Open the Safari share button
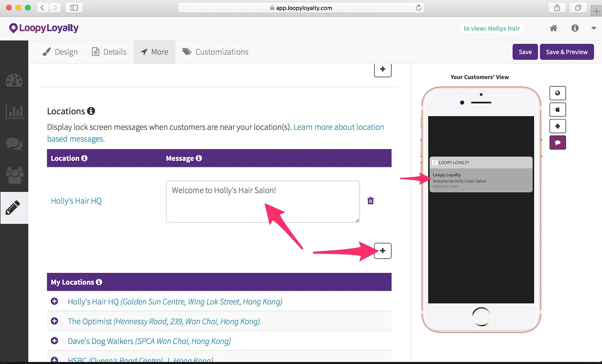Screen dimensions: 602x364 (x=557, y=8)
